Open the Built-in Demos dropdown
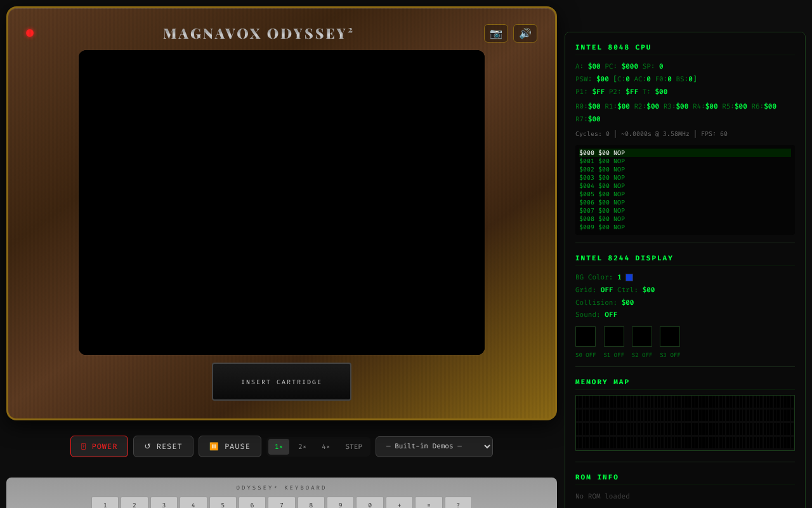The height and width of the screenshot is (508, 812). 434,446
